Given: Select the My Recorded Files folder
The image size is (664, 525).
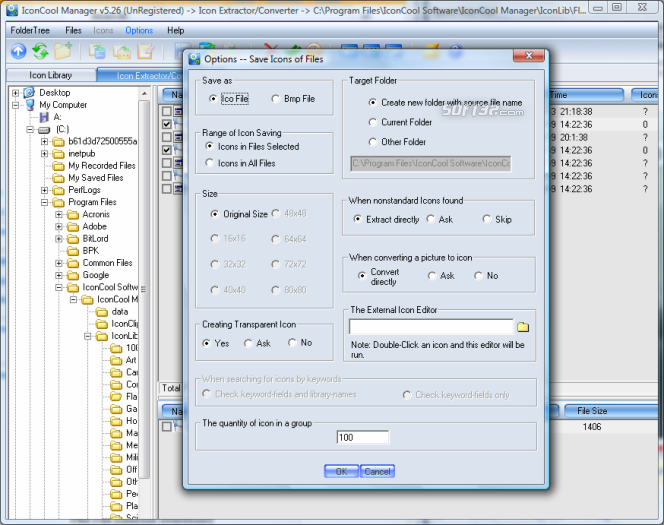Looking at the screenshot, I should pos(102,166).
